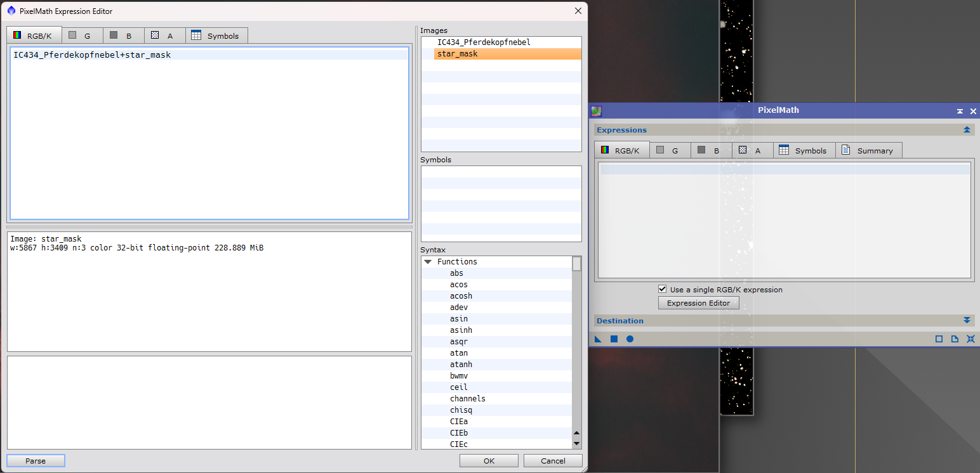
Task: Confirm with the OK button
Action: click(489, 461)
